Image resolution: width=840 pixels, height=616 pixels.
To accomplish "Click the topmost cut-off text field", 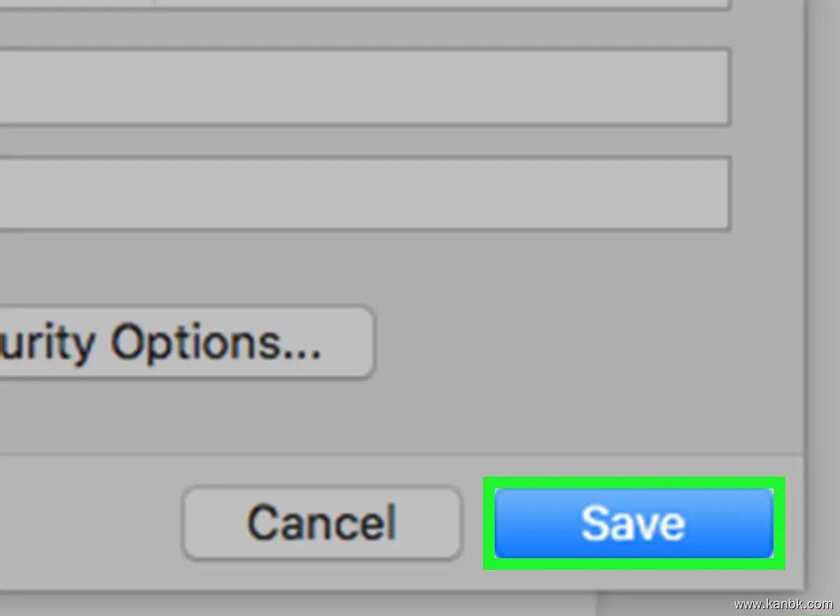I will point(364,3).
